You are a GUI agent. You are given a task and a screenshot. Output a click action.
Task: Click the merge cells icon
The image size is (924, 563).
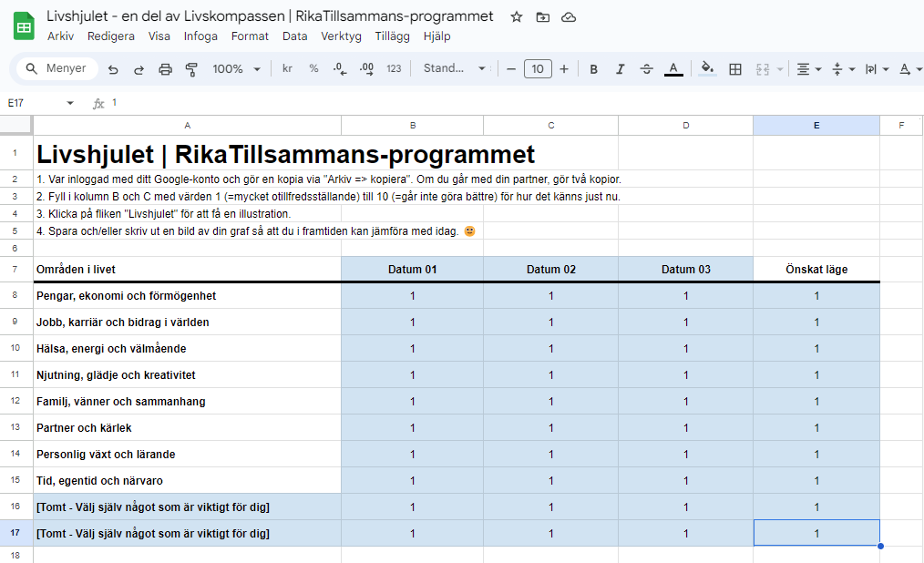pos(763,69)
